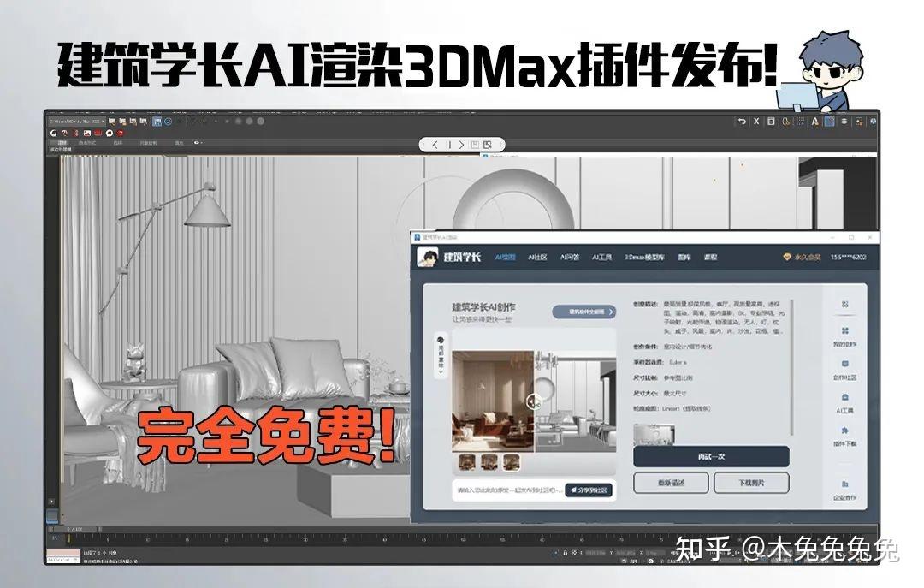
Task: Click the 下载图片 download button
Action: click(751, 482)
